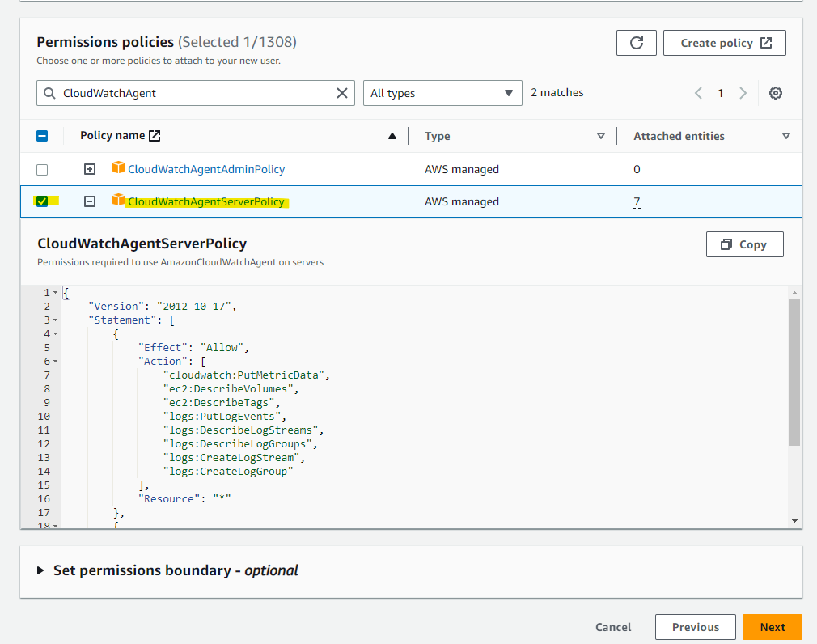Open the policy table settings gear

(775, 93)
